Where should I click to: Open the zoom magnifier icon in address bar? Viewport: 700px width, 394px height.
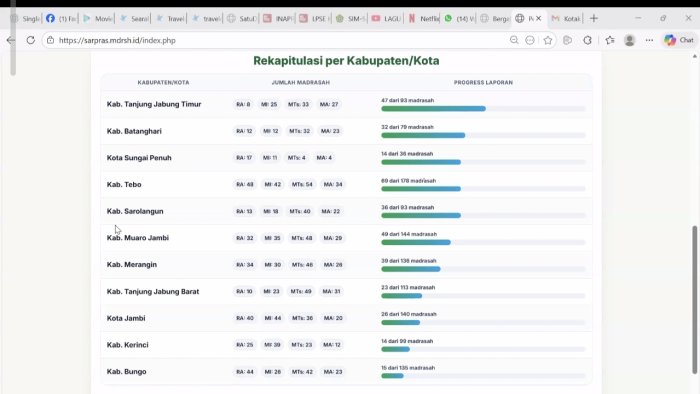[x=514, y=40]
